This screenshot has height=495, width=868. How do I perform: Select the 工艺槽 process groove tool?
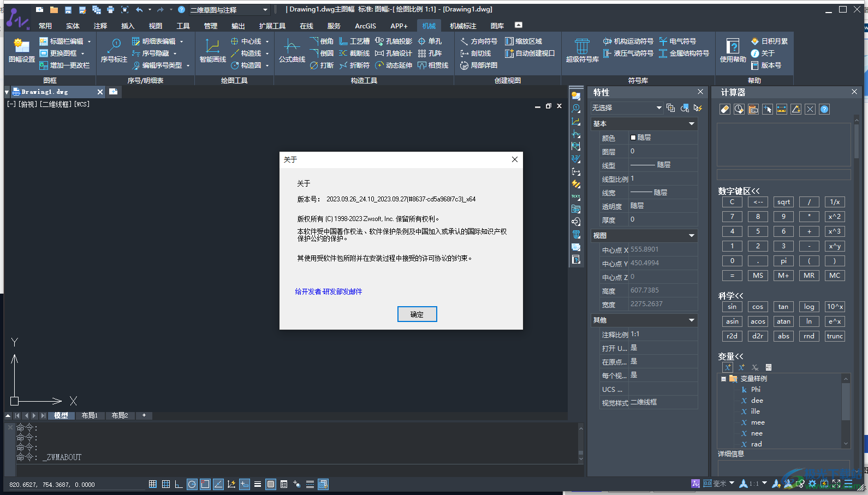click(354, 41)
